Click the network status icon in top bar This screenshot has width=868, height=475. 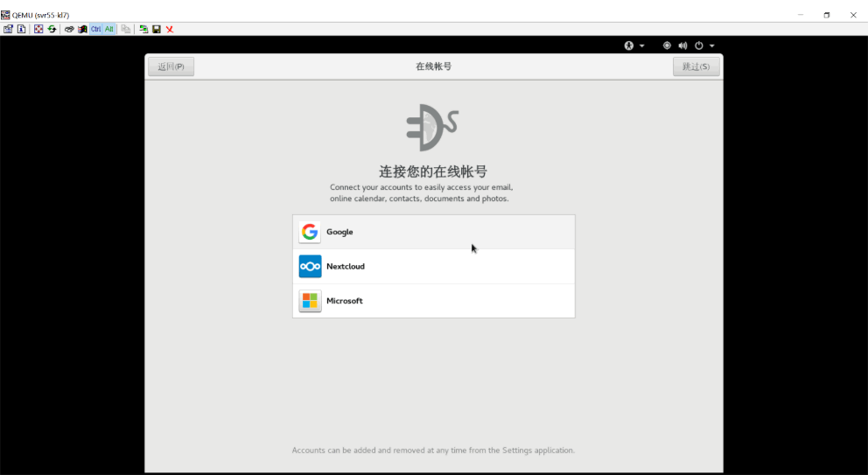(667, 45)
